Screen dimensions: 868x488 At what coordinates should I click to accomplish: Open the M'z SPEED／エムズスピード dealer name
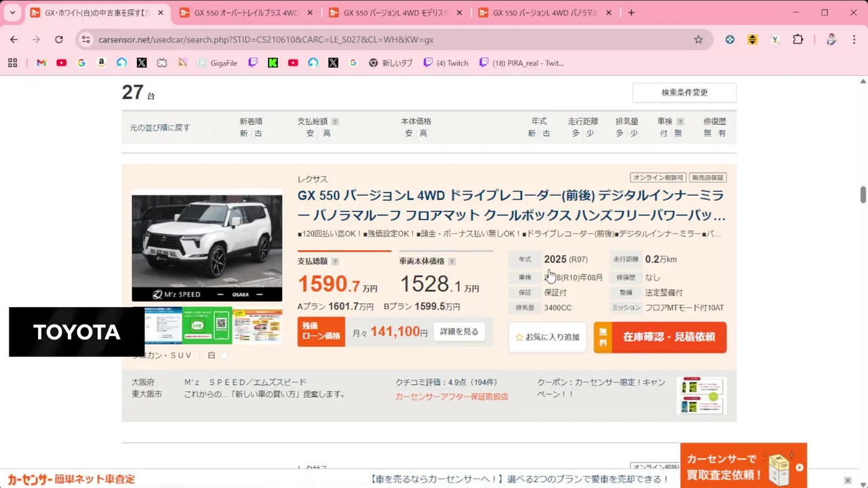(x=245, y=382)
